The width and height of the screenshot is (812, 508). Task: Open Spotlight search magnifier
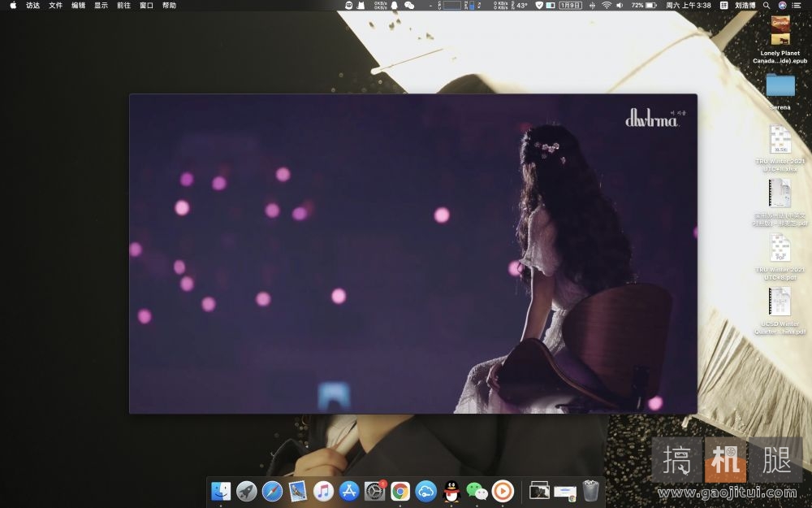(x=767, y=5)
